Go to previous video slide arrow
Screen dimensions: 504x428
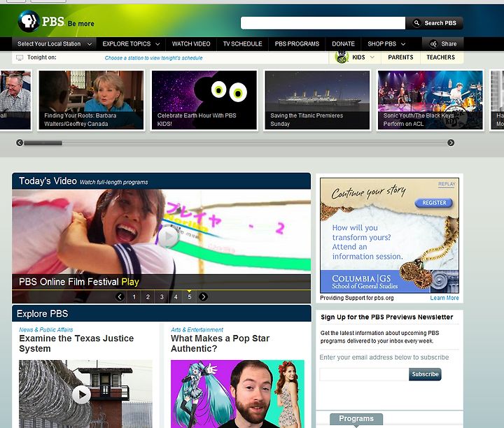click(x=120, y=297)
